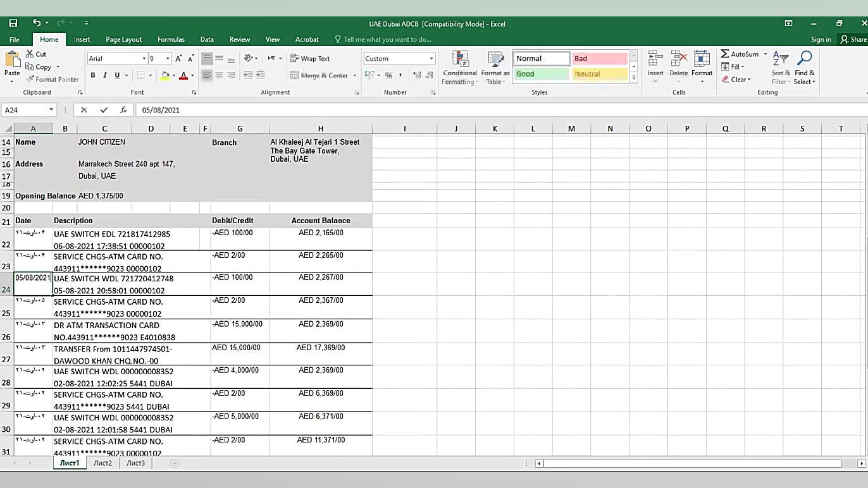This screenshot has height=488, width=868.
Task: Select the Delete Cells icon
Action: point(678,68)
